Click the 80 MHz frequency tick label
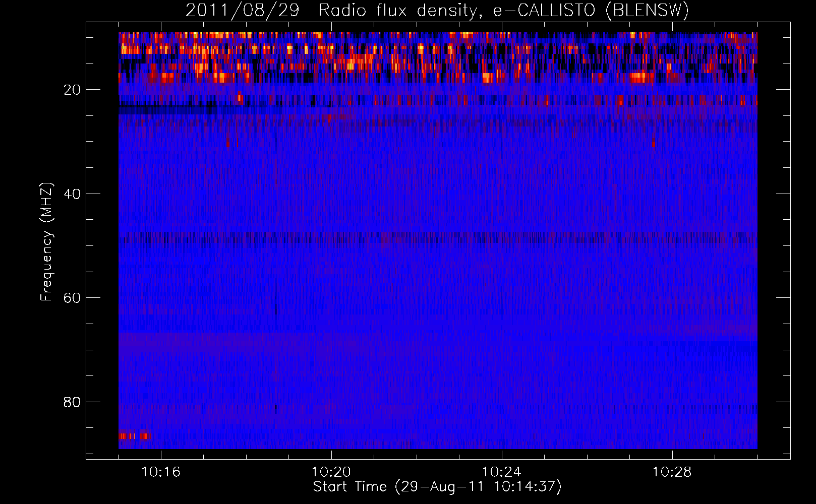This screenshot has height=504, width=816. pos(72,402)
